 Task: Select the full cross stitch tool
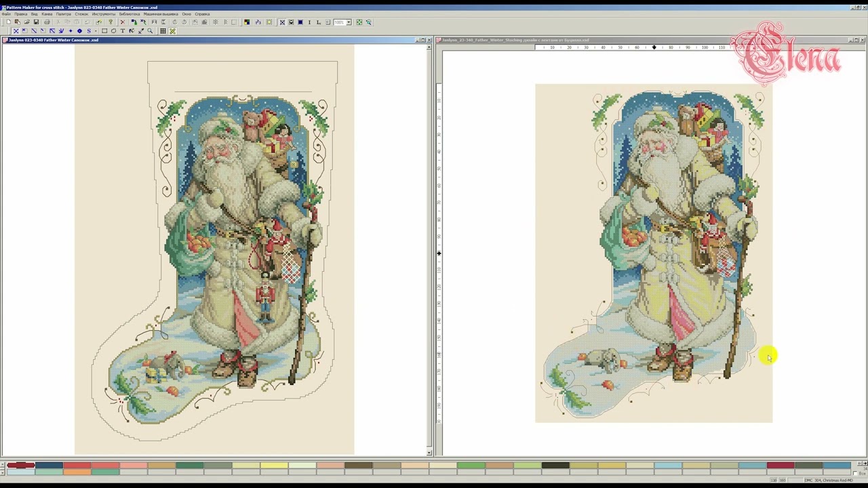[16, 31]
